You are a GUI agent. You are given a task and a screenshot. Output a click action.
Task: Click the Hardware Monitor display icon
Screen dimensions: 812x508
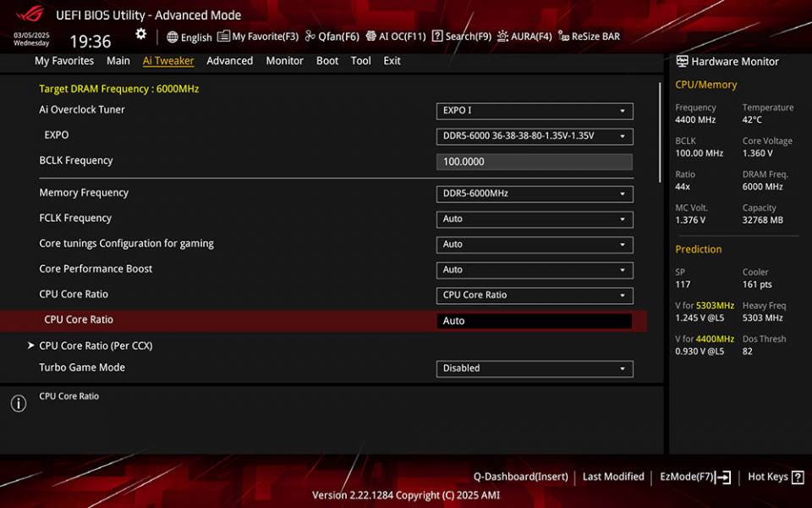[682, 61]
